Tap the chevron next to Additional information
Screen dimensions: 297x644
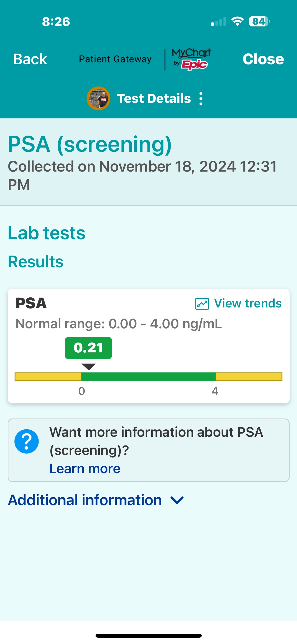tap(177, 500)
